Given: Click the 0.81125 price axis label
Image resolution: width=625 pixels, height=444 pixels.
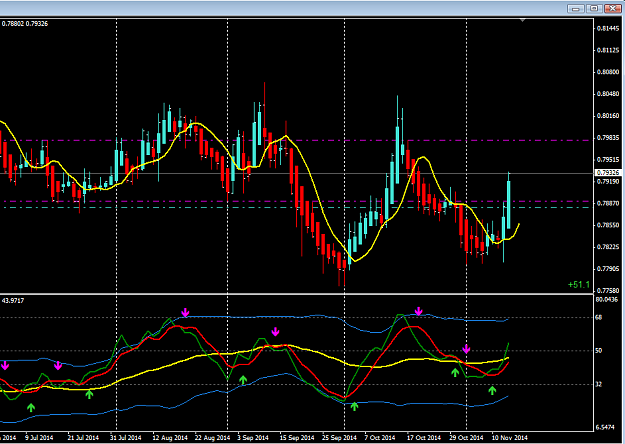Looking at the screenshot, I should coord(608,50).
